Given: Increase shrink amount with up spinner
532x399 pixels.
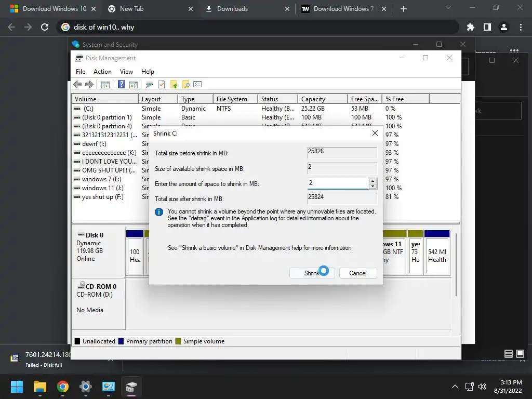Looking at the screenshot, I should (x=373, y=181).
